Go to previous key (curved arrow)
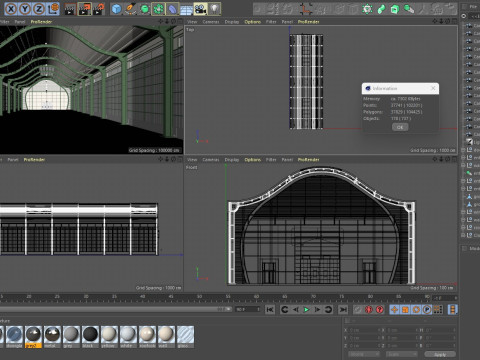 284,310
